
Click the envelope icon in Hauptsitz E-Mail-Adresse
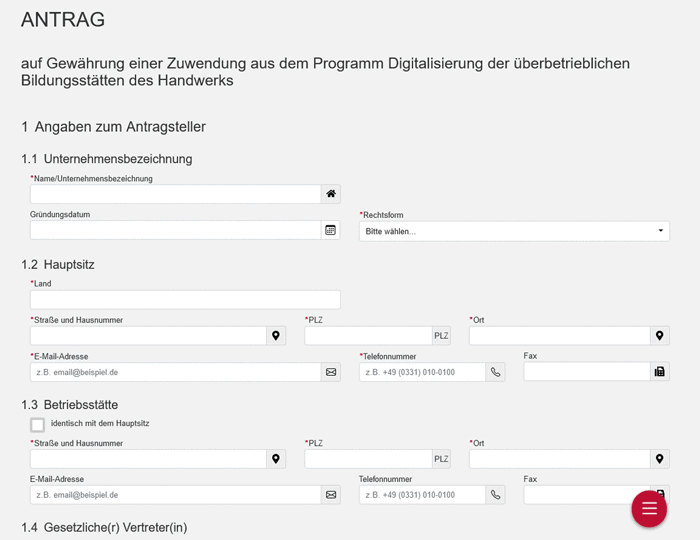pyautogui.click(x=331, y=372)
